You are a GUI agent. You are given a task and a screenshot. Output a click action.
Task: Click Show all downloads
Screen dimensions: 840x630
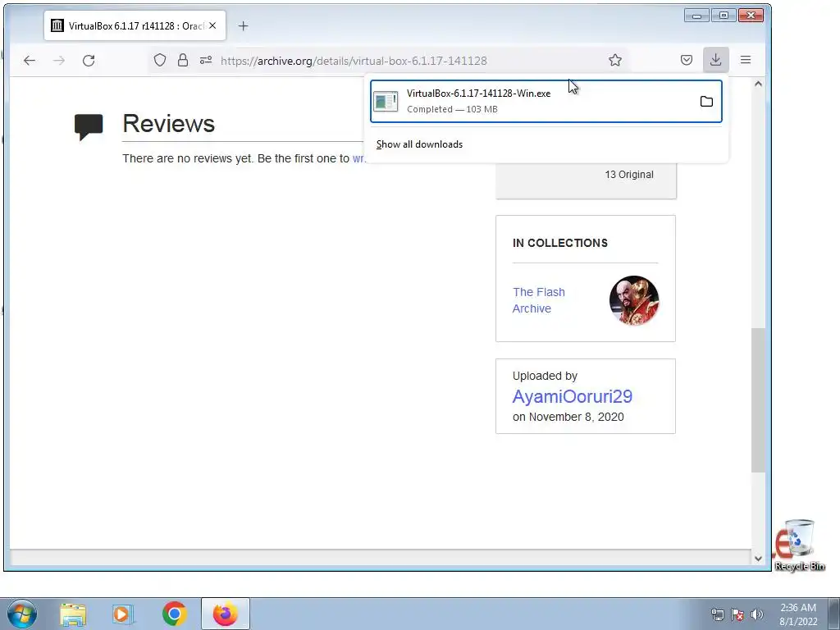[419, 144]
